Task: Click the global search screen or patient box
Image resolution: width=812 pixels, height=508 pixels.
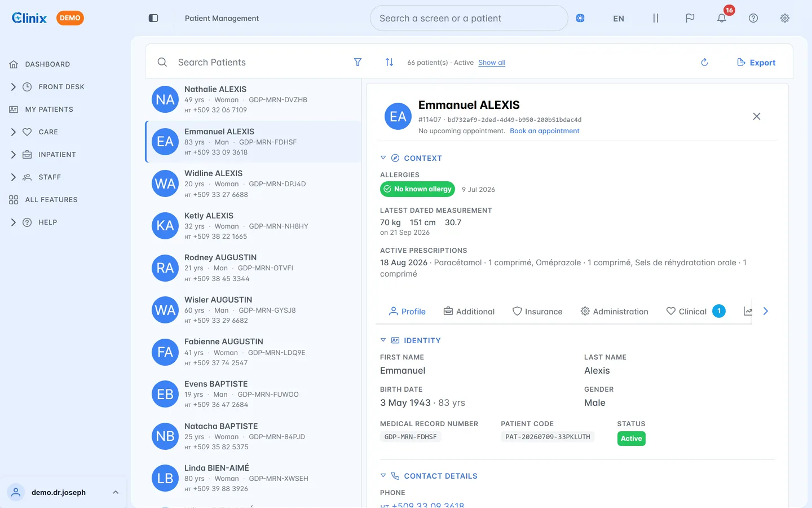Action: (469, 18)
